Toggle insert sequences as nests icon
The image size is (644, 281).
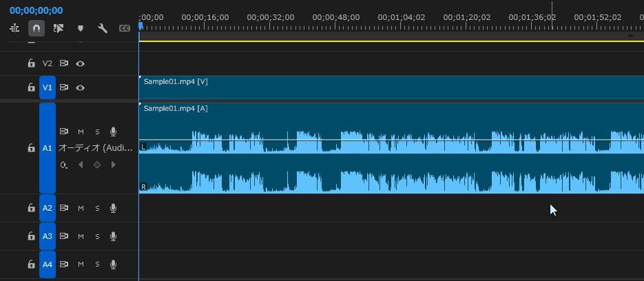[x=14, y=28]
